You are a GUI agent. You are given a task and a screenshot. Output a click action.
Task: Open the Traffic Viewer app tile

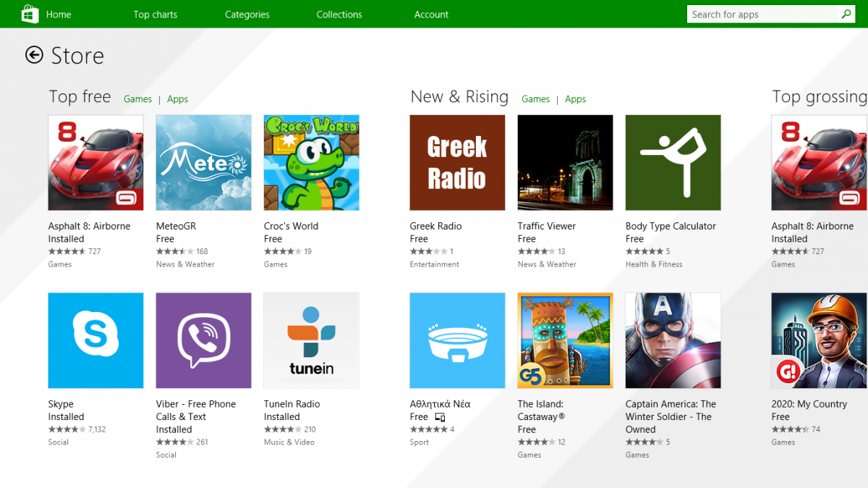point(566,163)
